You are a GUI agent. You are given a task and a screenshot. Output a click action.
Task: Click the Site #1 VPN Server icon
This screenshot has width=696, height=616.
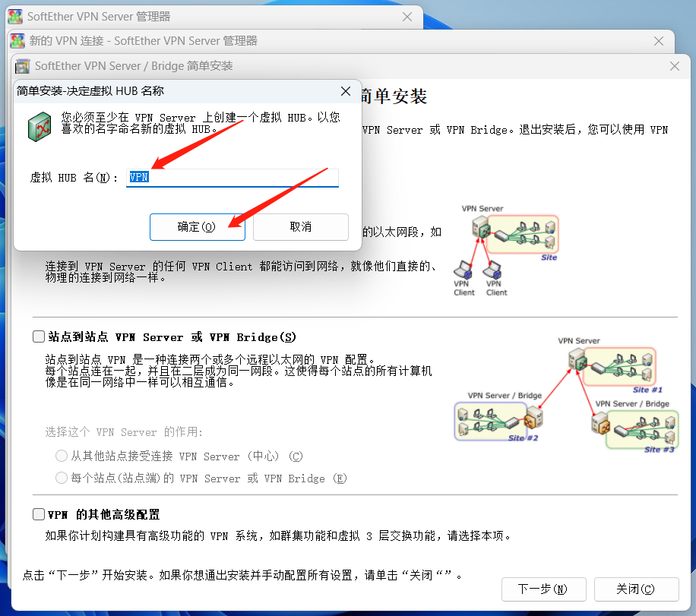coord(577,359)
